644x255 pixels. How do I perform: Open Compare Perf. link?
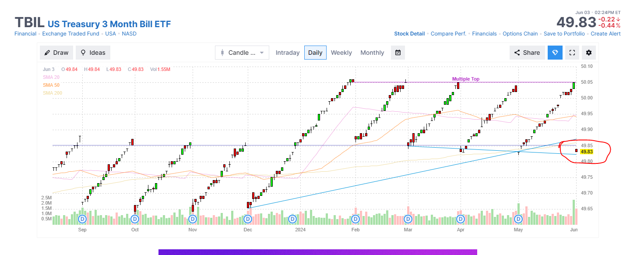(448, 34)
